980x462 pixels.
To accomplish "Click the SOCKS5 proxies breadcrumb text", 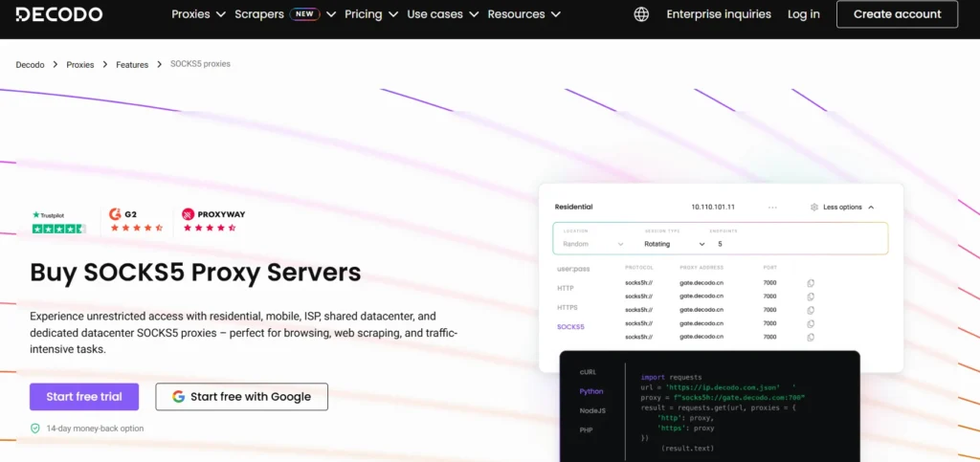I will 200,64.
